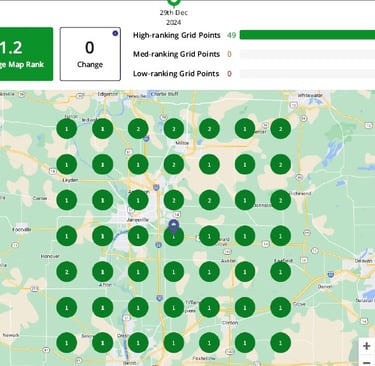
Task: Click the Med-ranking Grid Points label
Action: click(x=176, y=54)
